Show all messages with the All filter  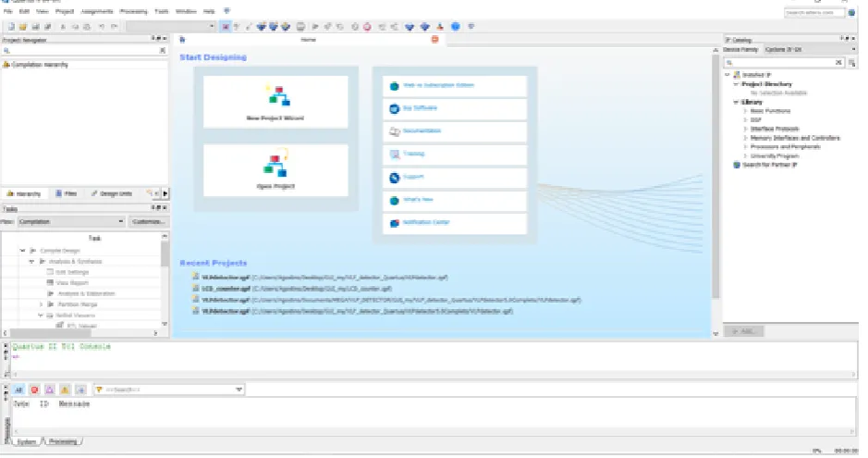[x=18, y=390]
